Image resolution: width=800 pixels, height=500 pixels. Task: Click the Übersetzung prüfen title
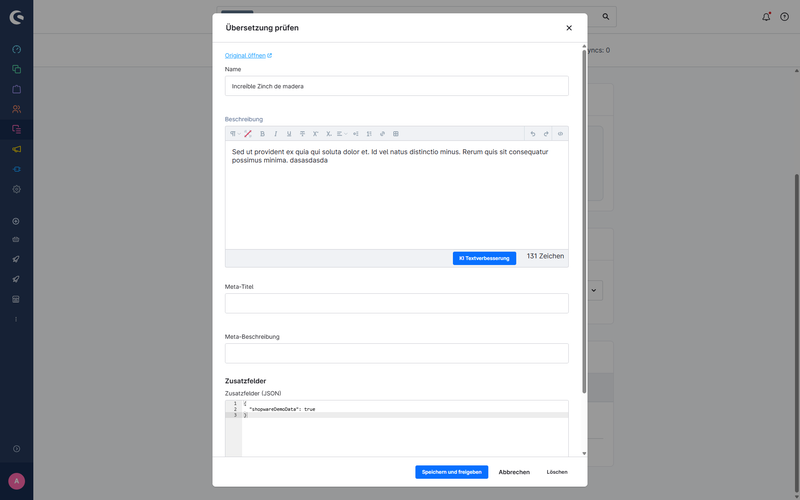coord(262,28)
